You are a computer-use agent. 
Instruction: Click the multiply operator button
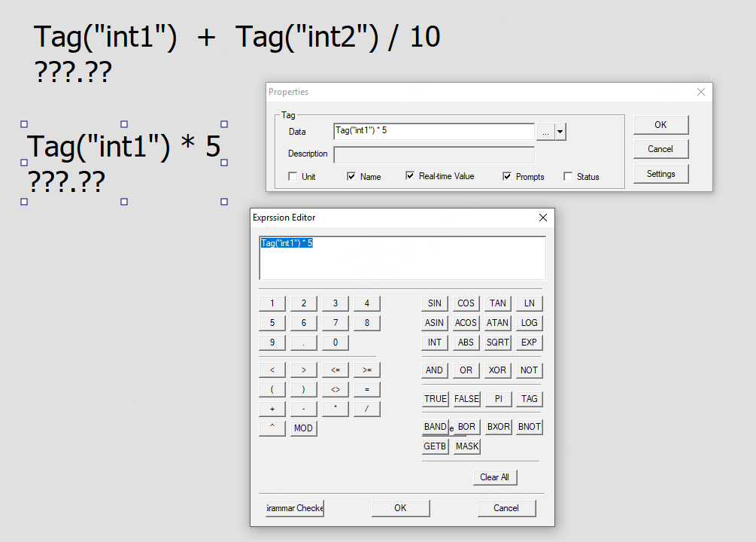(335, 409)
